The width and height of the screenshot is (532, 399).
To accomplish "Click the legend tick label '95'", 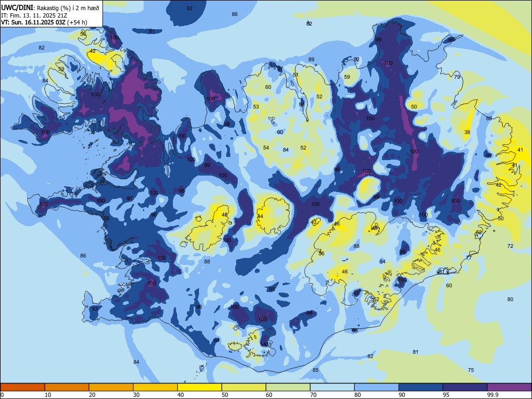I will pos(446,395).
